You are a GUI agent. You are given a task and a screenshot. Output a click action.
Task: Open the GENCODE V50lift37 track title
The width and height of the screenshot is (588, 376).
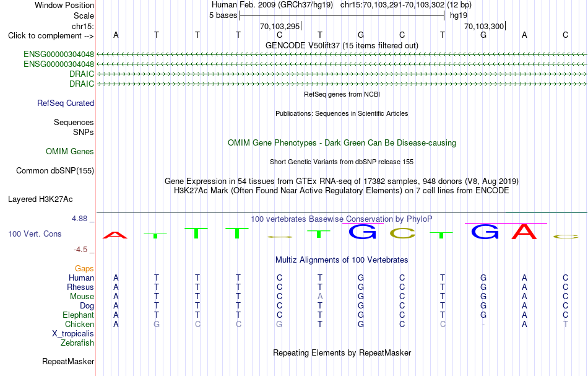(342, 45)
